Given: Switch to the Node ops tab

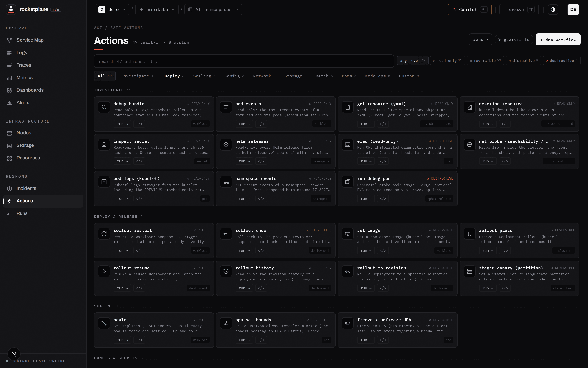Looking at the screenshot, I should pos(378,76).
